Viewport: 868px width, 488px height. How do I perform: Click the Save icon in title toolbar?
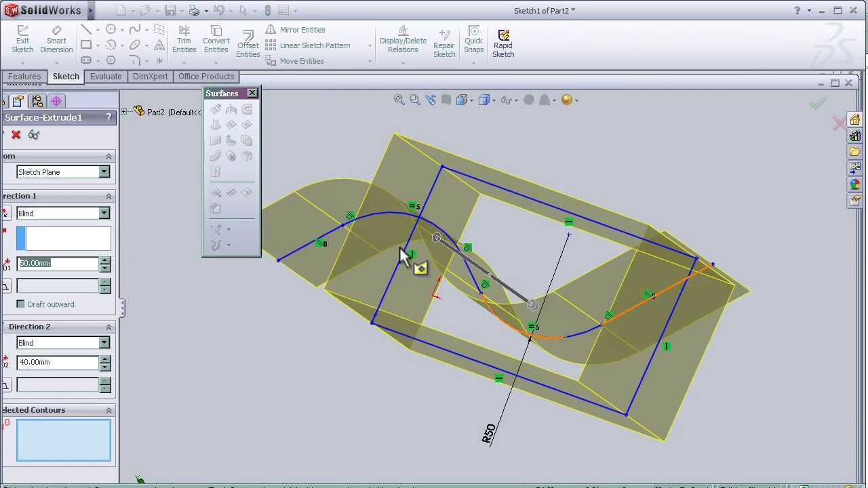(x=170, y=10)
